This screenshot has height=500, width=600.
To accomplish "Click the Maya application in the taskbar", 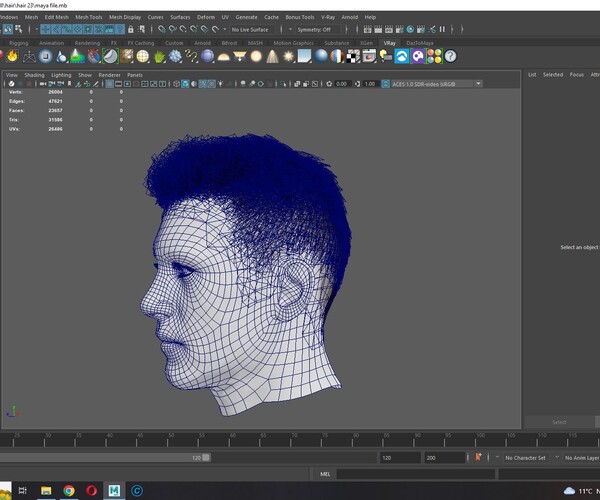I will coord(114,490).
